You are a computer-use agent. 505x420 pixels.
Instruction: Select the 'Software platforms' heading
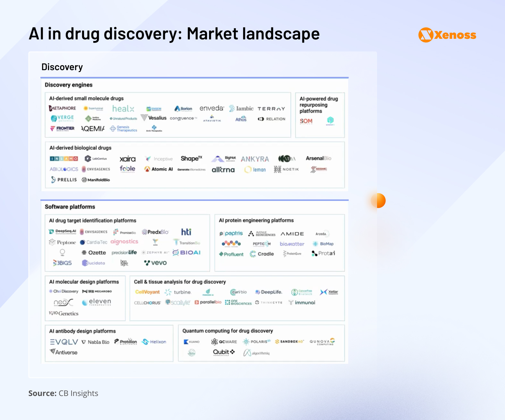click(70, 207)
